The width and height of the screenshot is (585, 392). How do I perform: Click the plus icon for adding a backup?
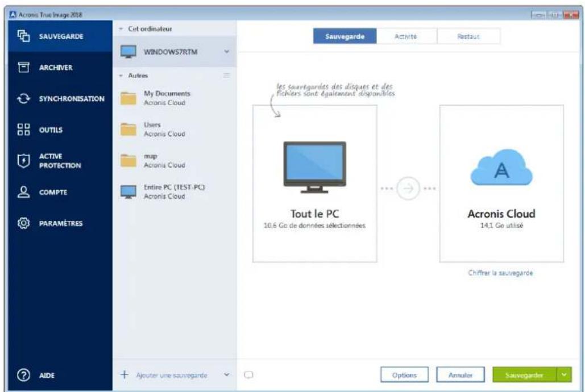(125, 374)
